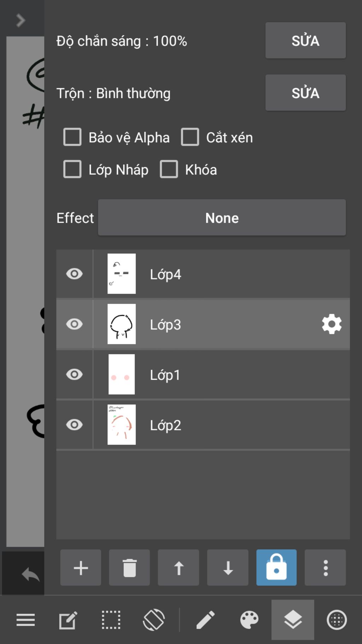The height and width of the screenshot is (644, 362).
Task: Open the rotate canvas tool
Action: 154,620
